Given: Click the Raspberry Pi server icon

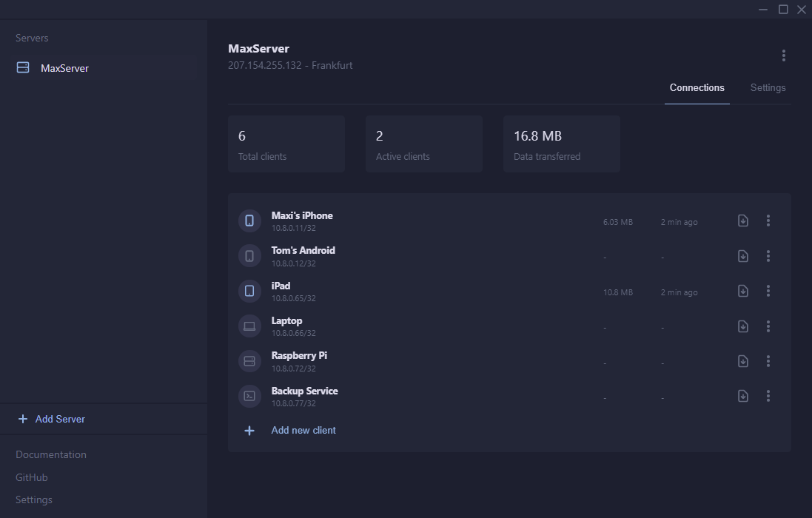Looking at the screenshot, I should 249,360.
